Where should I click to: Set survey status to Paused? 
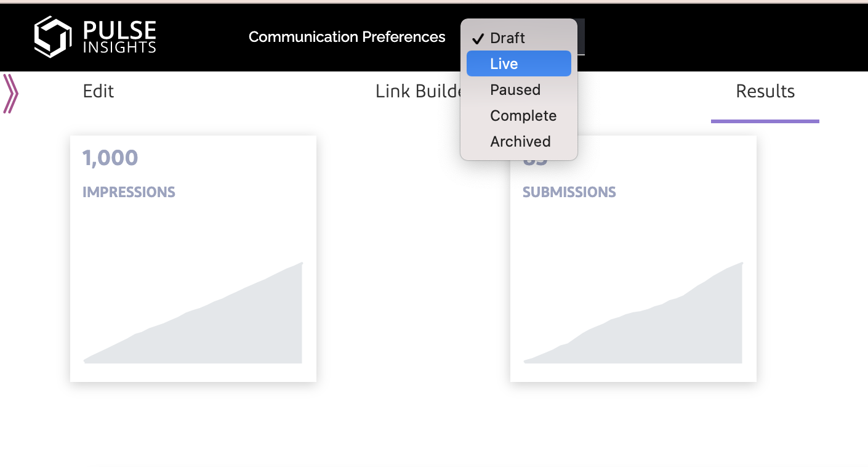pyautogui.click(x=515, y=90)
